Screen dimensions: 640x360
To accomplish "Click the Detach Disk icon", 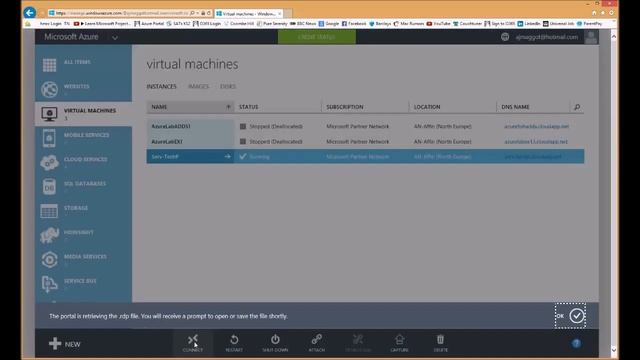I will [358, 340].
